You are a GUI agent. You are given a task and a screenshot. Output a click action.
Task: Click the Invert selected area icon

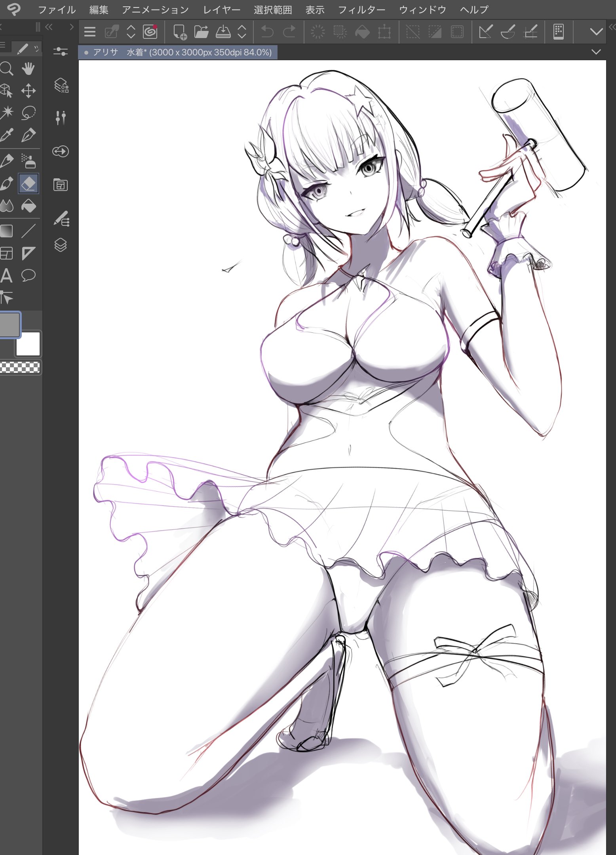coord(435,32)
